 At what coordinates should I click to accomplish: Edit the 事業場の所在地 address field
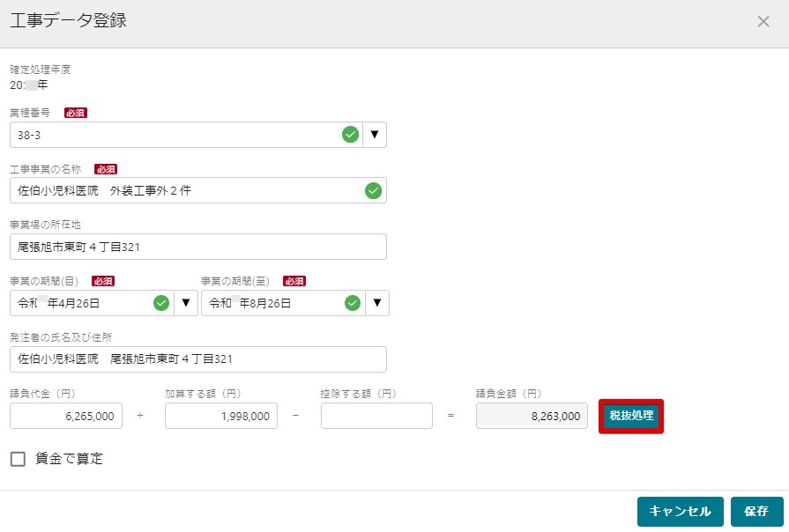[198, 247]
